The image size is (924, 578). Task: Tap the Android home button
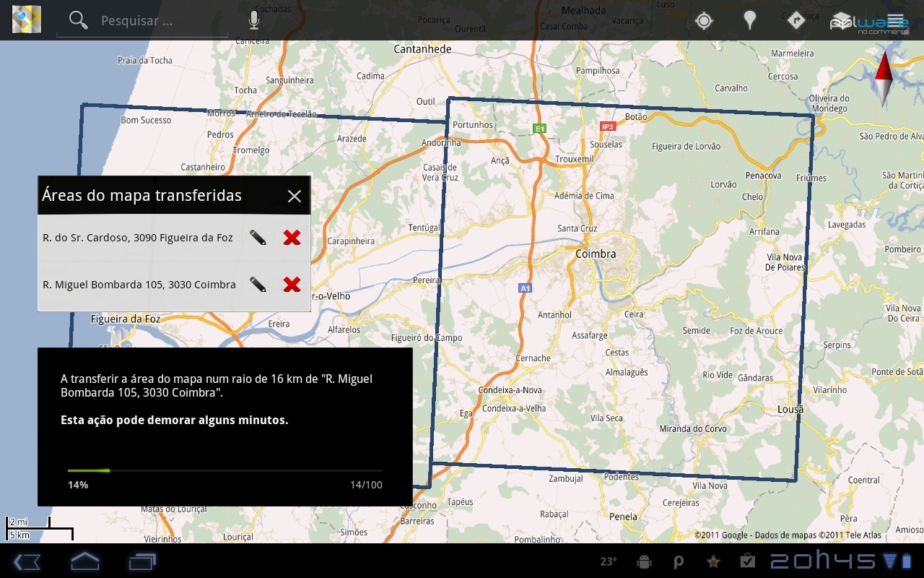84,561
